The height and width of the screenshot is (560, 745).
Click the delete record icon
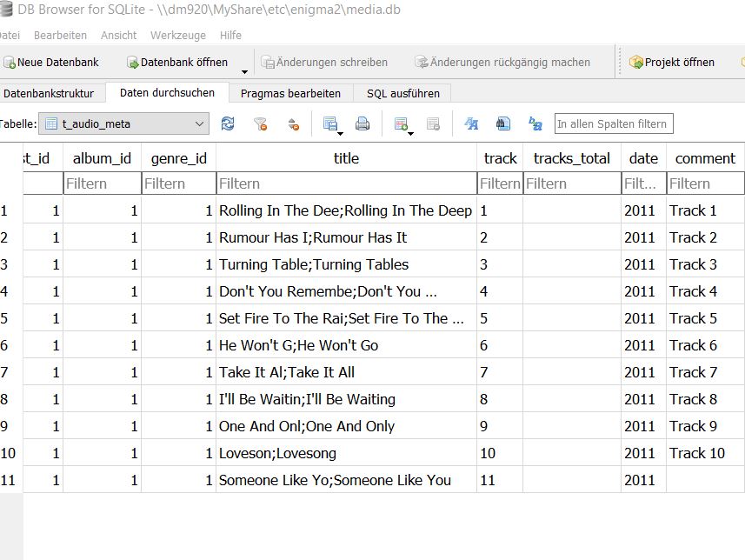tap(433, 124)
